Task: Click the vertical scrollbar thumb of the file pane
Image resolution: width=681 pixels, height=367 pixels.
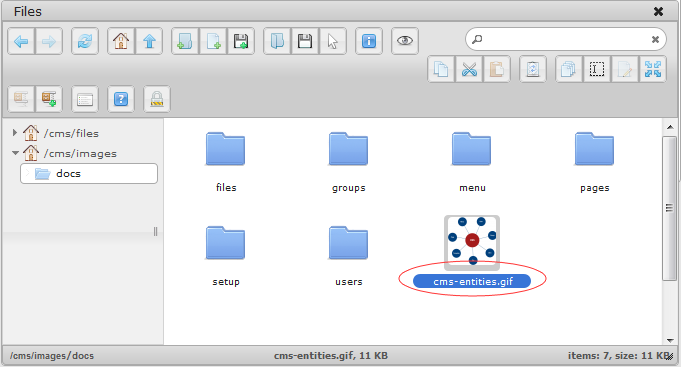Action: tap(670, 208)
